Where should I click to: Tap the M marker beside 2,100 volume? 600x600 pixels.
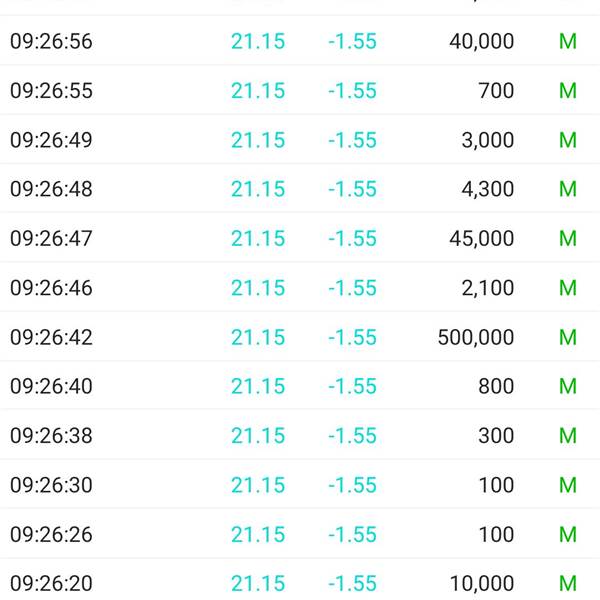[x=567, y=288]
